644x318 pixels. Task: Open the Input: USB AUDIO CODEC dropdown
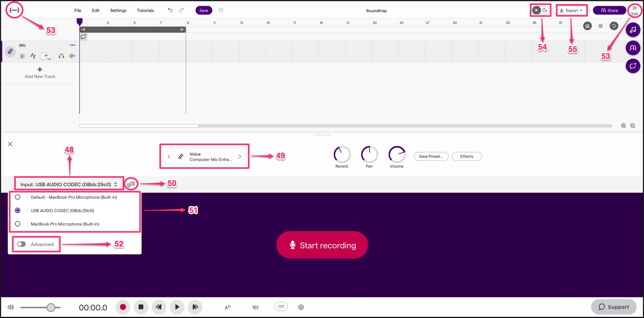coord(68,184)
